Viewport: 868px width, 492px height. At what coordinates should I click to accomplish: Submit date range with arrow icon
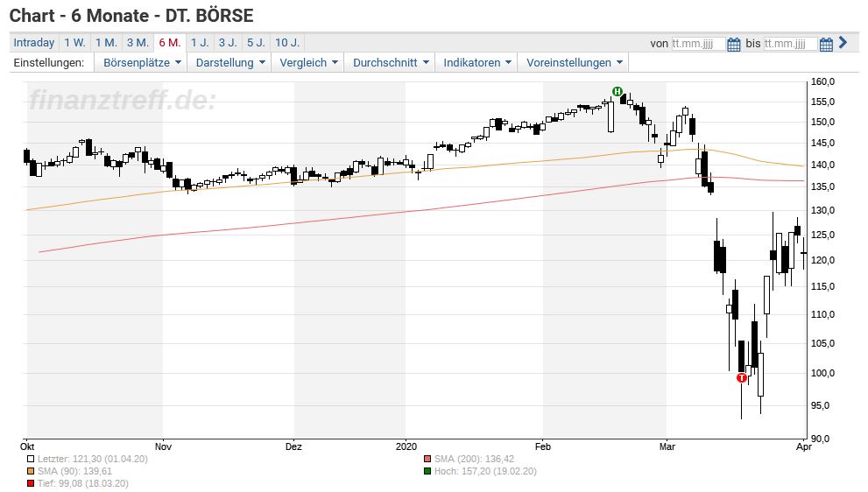[843, 42]
